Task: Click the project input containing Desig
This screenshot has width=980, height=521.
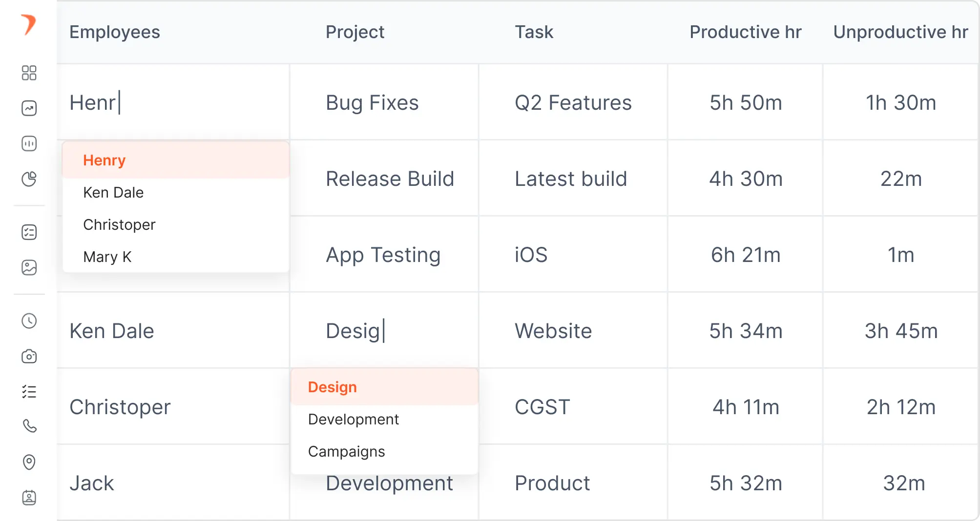Action: [x=384, y=331]
